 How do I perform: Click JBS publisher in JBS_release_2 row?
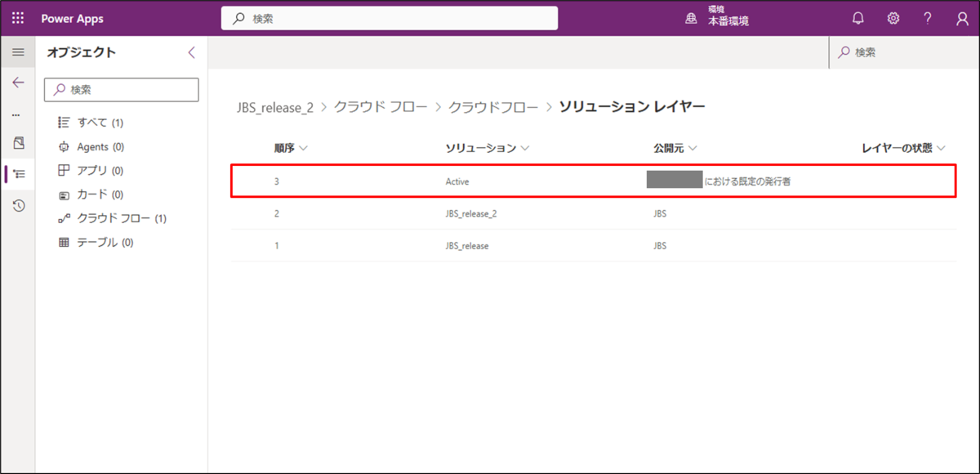660,213
